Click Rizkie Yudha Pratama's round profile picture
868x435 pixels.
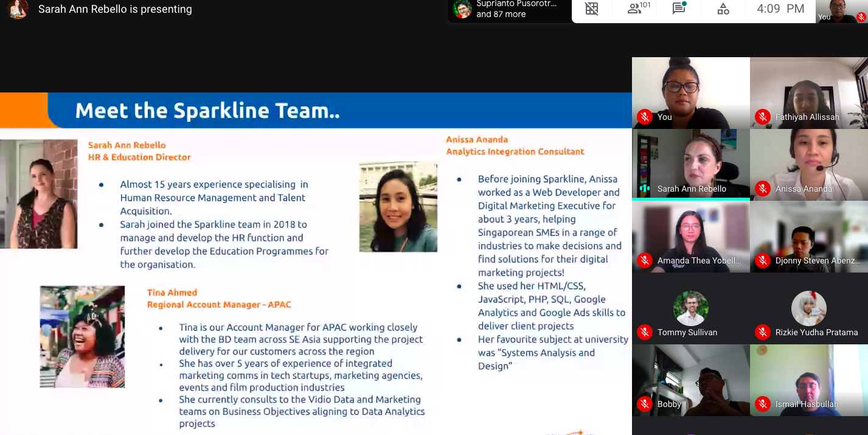(x=809, y=308)
